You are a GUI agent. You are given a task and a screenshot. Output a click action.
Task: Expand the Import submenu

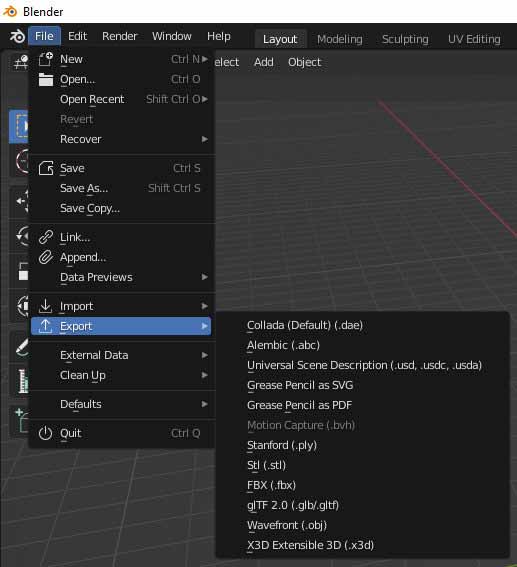coord(121,306)
